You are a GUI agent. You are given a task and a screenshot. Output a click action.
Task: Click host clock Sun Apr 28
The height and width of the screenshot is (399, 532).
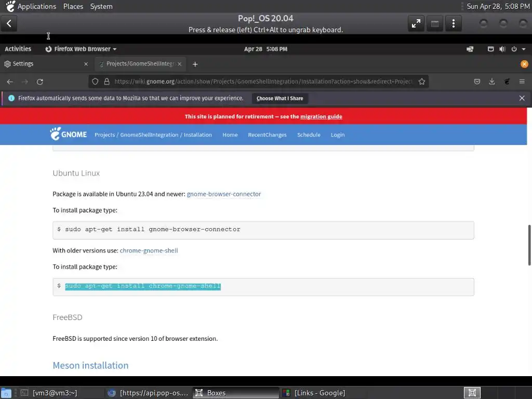click(x=498, y=6)
